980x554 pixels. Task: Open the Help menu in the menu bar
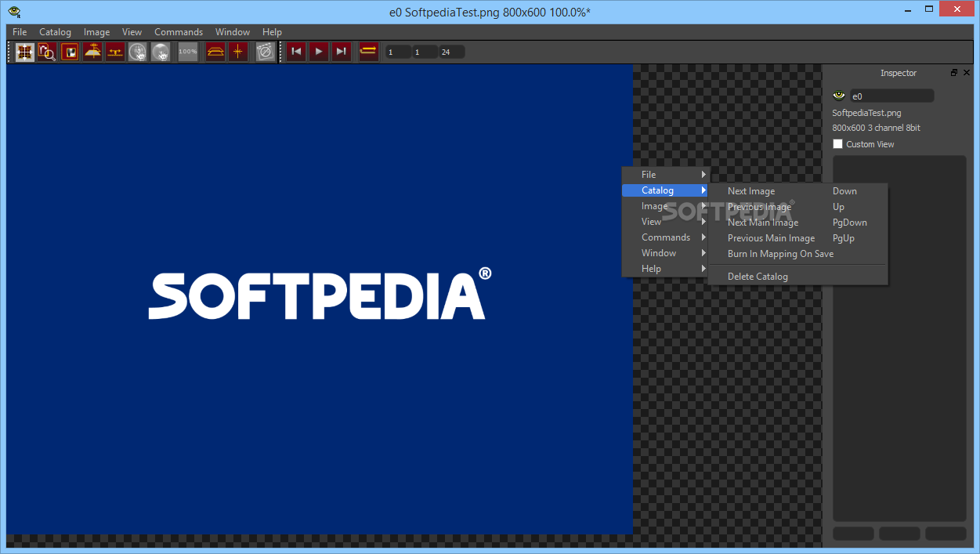[x=272, y=32]
